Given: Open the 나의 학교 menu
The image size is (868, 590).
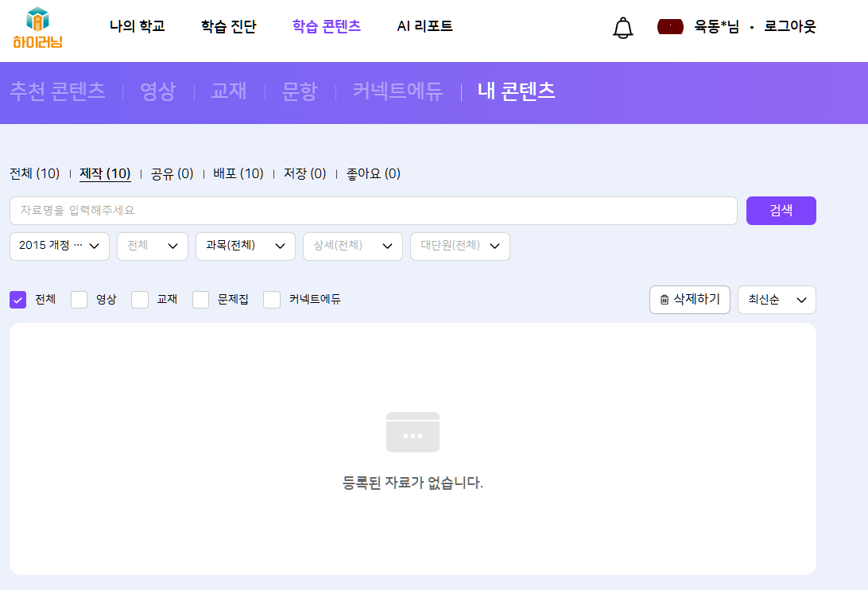Looking at the screenshot, I should [137, 26].
